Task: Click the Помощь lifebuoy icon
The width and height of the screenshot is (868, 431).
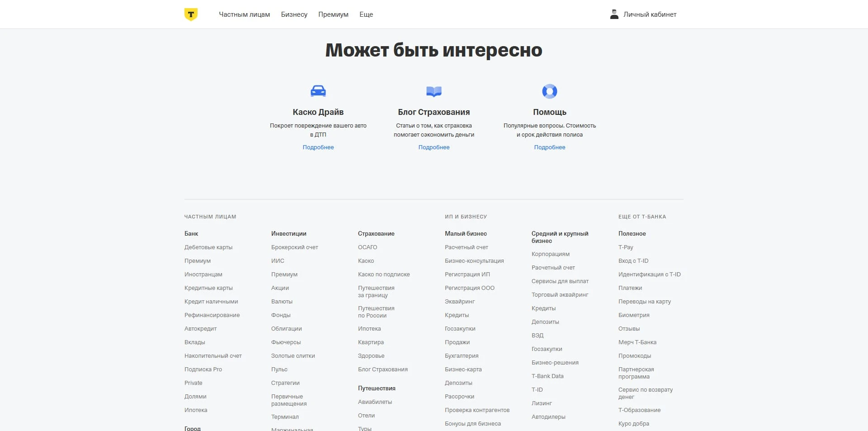Action: [x=550, y=91]
